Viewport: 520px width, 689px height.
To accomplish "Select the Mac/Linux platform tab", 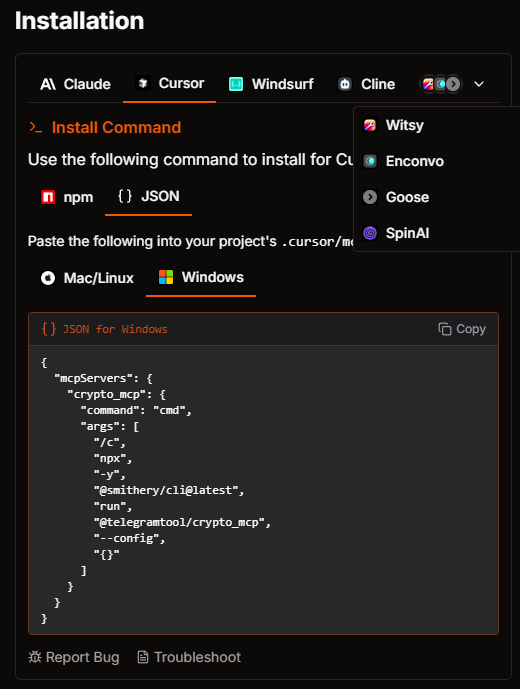I will pos(87,278).
